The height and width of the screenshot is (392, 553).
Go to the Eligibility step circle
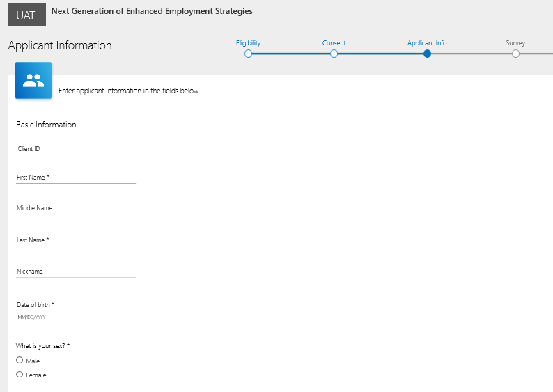248,54
